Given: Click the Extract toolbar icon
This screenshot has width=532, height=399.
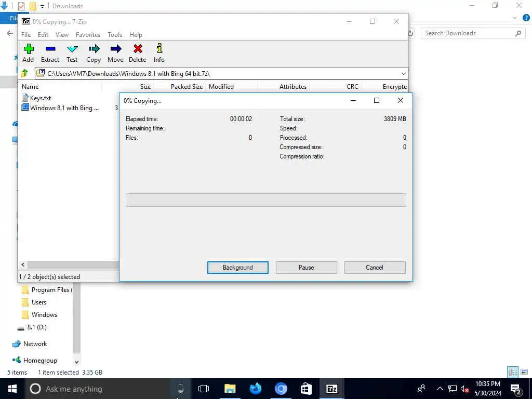Looking at the screenshot, I should tap(50, 53).
